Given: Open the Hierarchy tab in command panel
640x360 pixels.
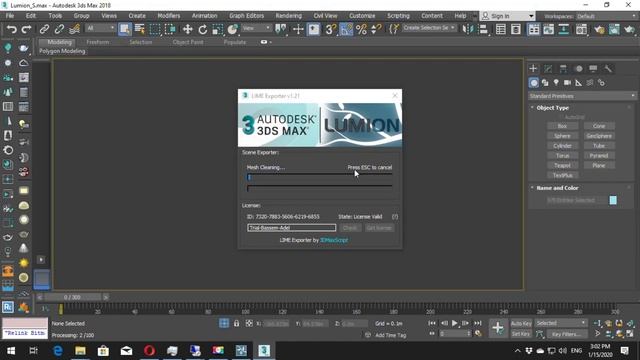Looking at the screenshot, I should pyautogui.click(x=563, y=69).
